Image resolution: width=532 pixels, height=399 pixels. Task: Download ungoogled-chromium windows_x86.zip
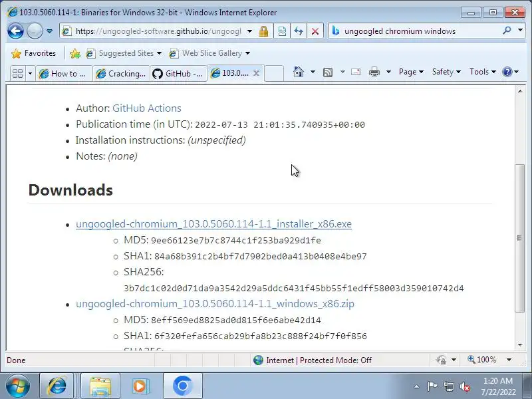215,304
